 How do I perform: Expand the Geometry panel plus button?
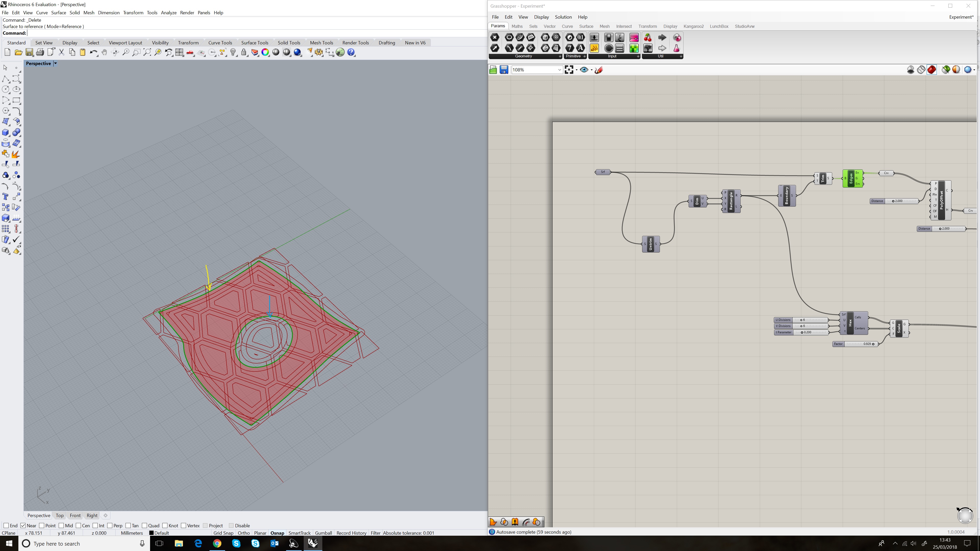click(x=560, y=56)
